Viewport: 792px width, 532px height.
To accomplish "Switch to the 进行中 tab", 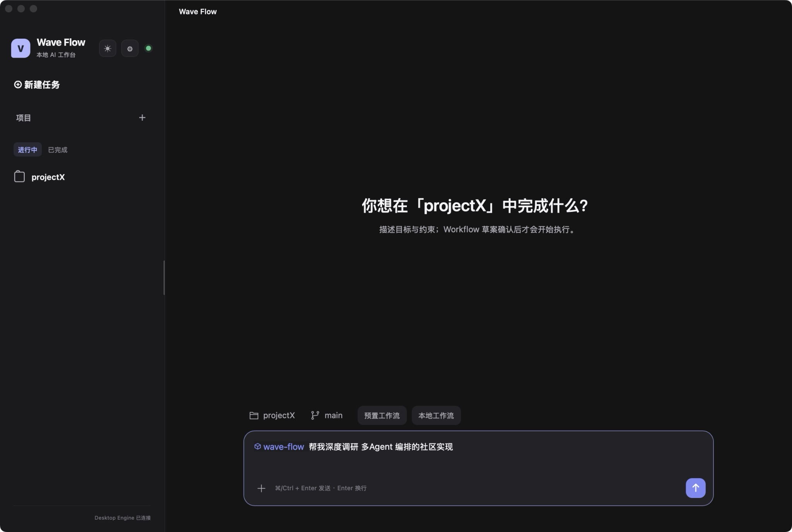I will pos(27,150).
